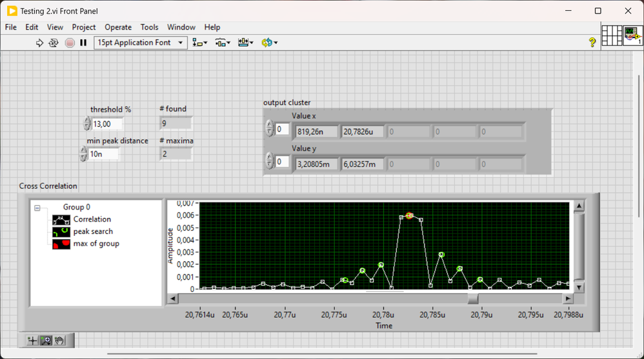Screen dimensions: 644x359
Task: Open Align Objects dropdown
Action: pos(200,43)
